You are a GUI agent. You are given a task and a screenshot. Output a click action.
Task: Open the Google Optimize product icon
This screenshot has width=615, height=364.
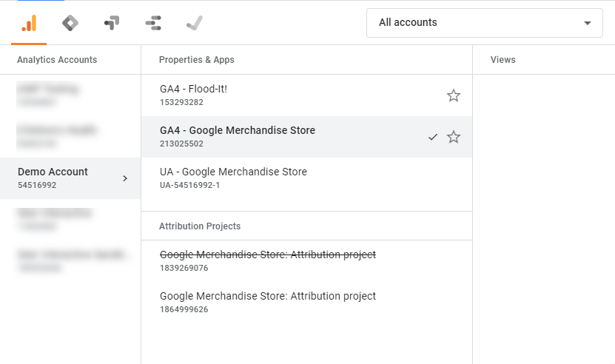pos(112,23)
